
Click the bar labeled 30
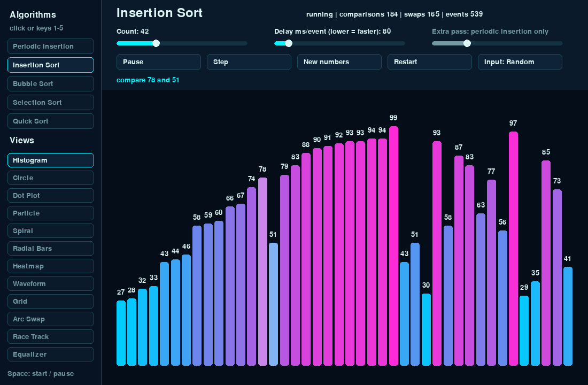(x=426, y=329)
